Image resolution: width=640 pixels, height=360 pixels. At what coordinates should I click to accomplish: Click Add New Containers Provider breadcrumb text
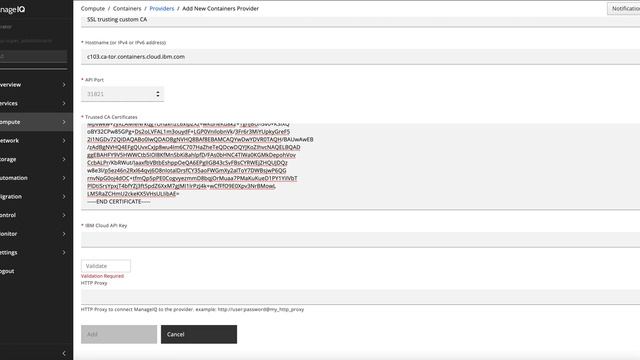point(220,8)
